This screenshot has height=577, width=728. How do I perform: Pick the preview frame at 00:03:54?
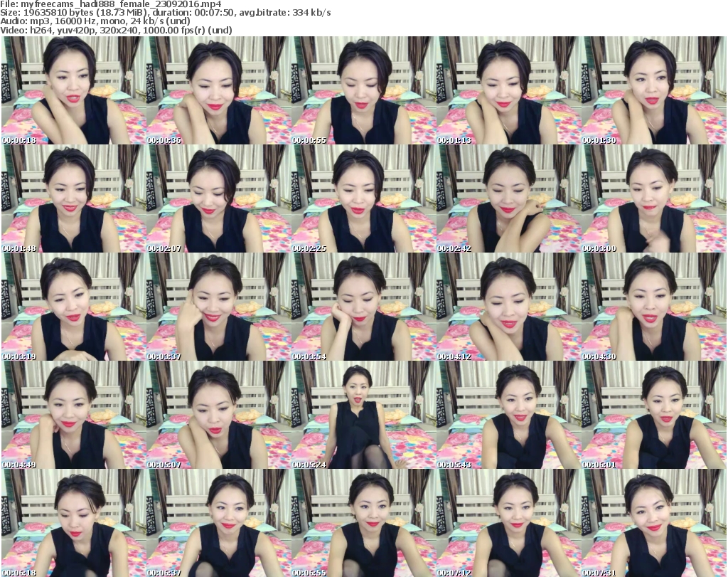point(364,307)
